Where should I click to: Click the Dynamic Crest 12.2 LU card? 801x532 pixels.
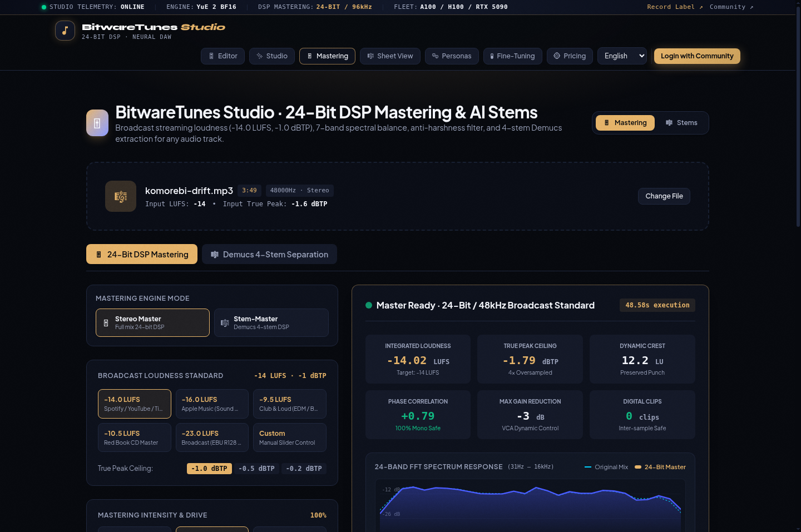[642, 359]
